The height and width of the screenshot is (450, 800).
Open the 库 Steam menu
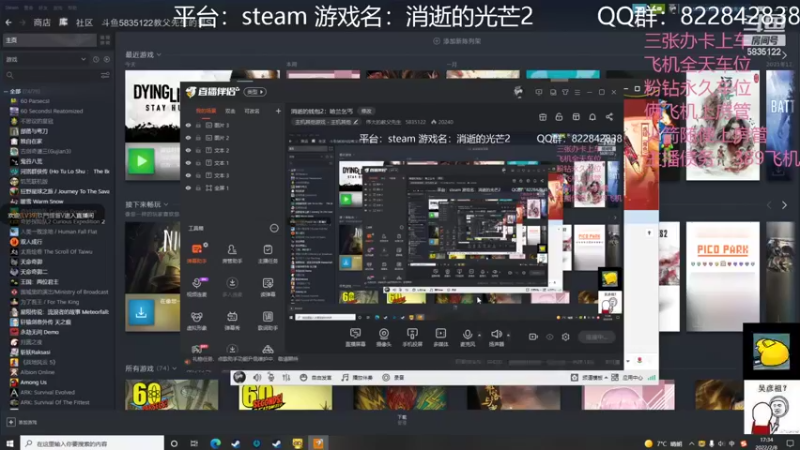pos(63,22)
